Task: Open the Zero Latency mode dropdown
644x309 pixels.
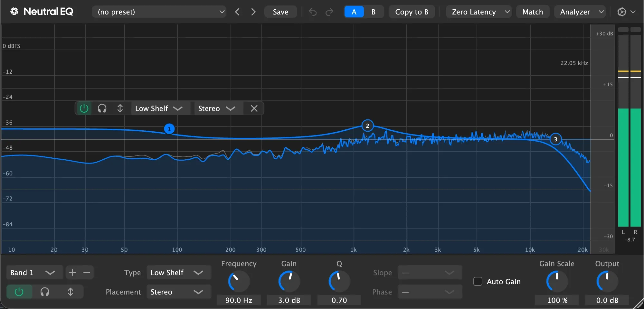Action: (478, 12)
